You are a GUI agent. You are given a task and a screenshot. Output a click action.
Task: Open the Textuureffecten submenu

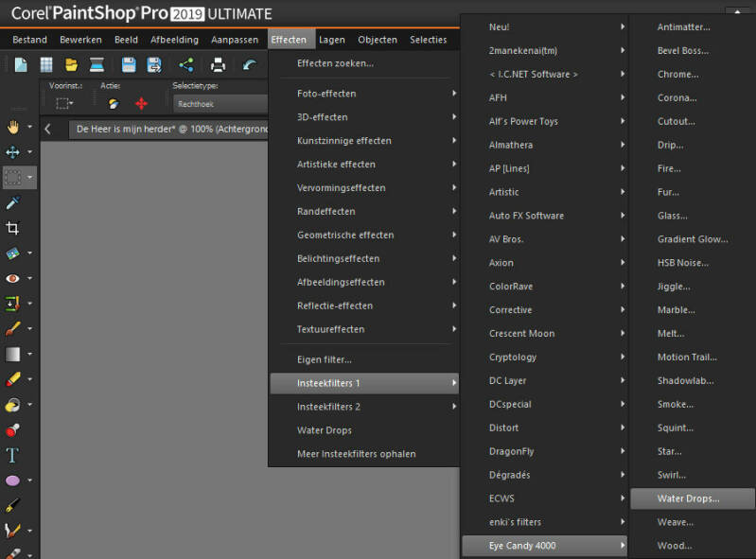point(364,329)
